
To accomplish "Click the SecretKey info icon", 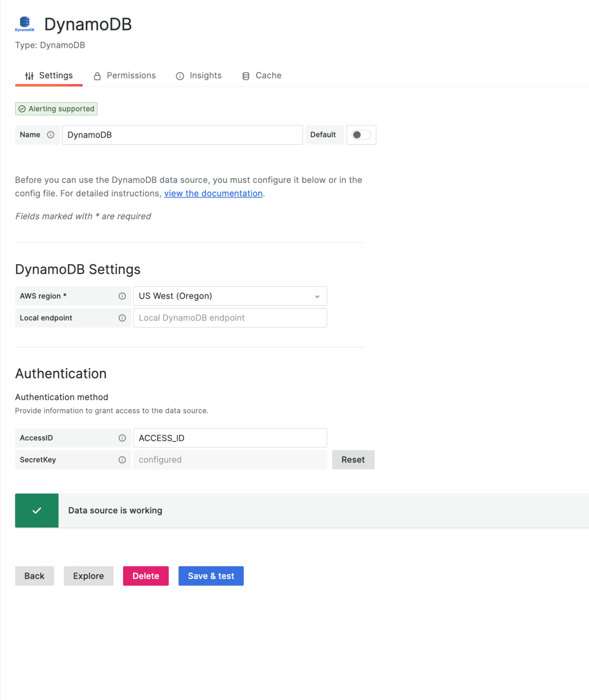I will [x=122, y=460].
